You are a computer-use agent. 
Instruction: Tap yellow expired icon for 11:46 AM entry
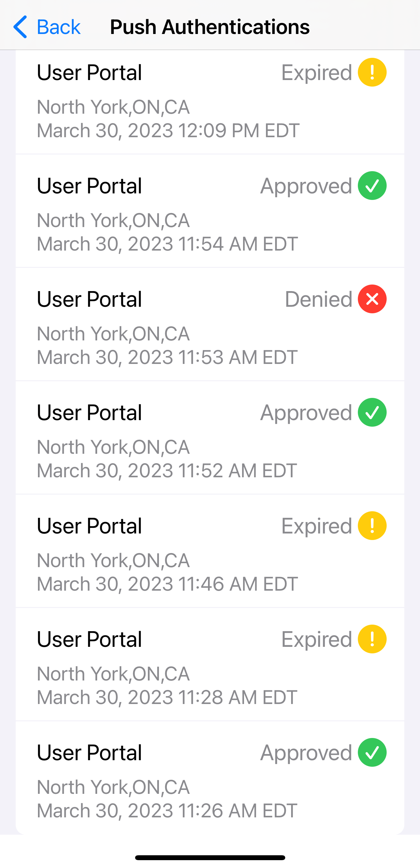(x=372, y=526)
